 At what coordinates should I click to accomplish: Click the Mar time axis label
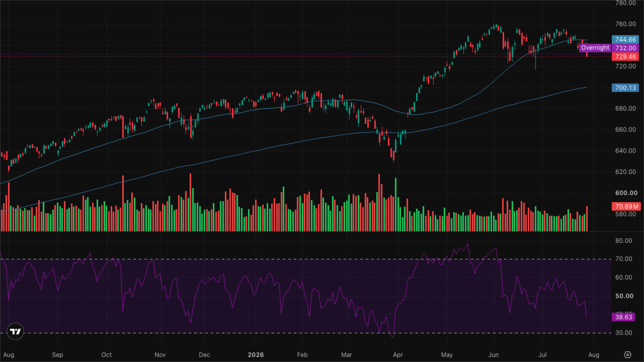pyautogui.click(x=346, y=355)
